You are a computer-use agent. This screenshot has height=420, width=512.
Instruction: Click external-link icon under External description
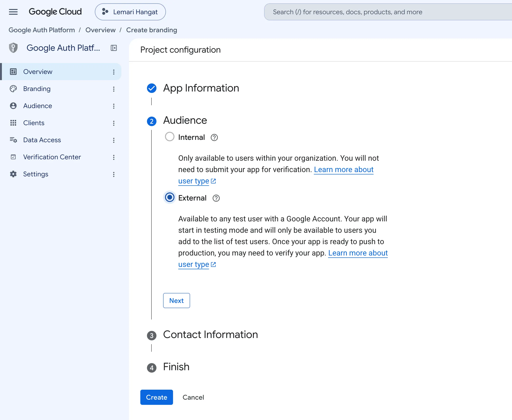point(213,265)
